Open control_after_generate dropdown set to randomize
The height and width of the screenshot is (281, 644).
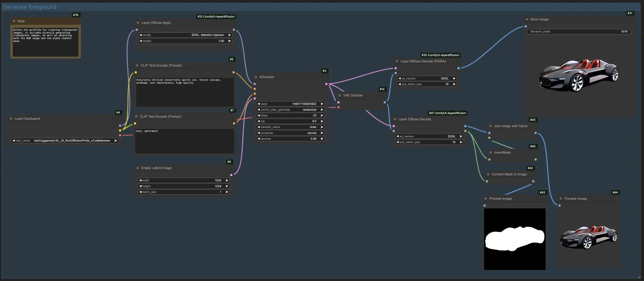point(290,110)
